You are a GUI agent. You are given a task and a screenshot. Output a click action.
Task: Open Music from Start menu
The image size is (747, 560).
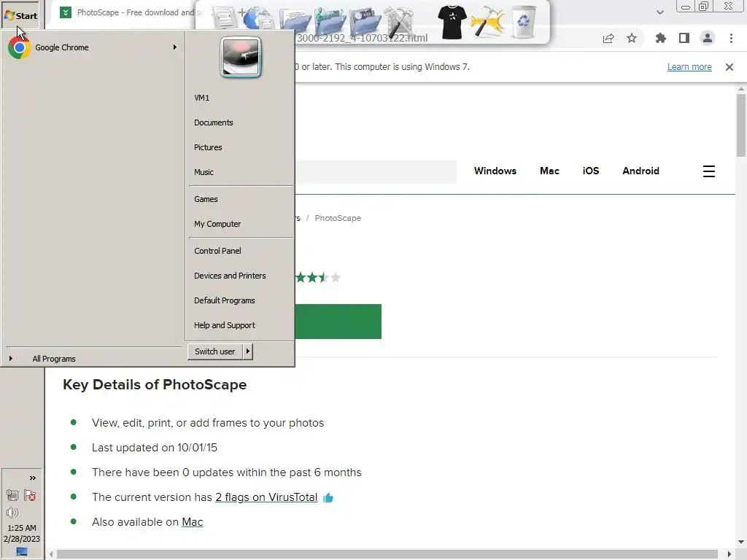click(204, 172)
